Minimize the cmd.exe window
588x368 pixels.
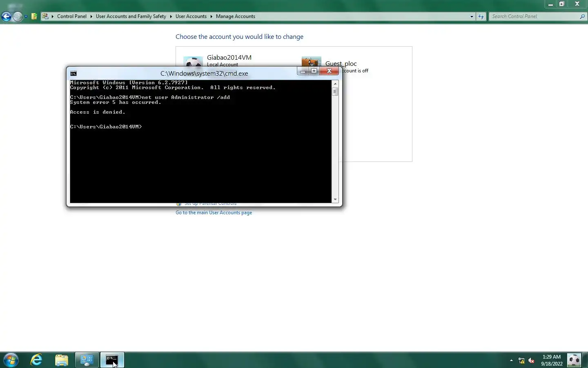303,71
